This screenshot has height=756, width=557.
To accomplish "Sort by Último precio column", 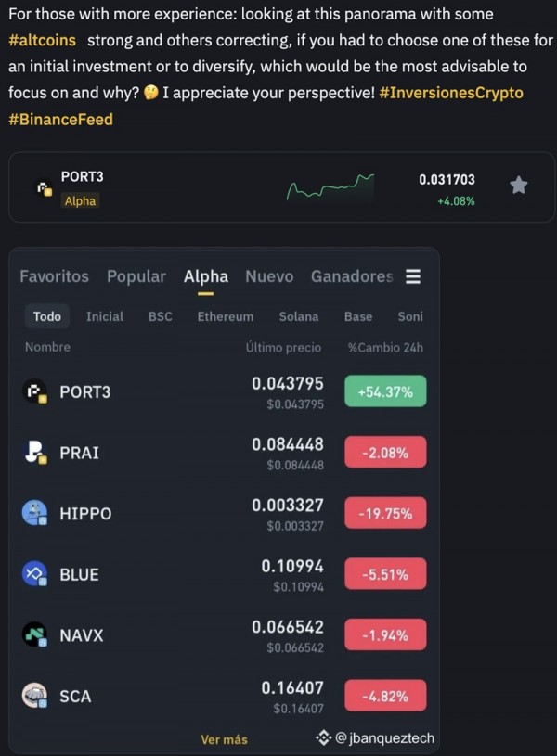I will point(283,347).
